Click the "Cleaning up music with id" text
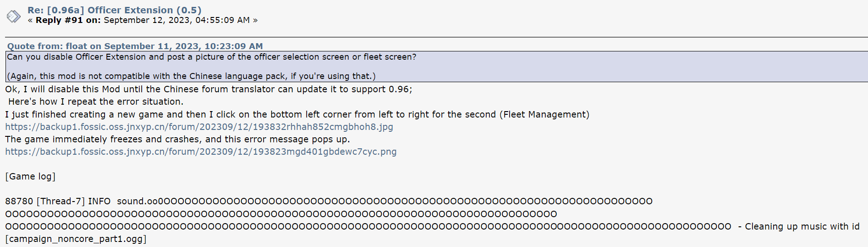 (802, 226)
